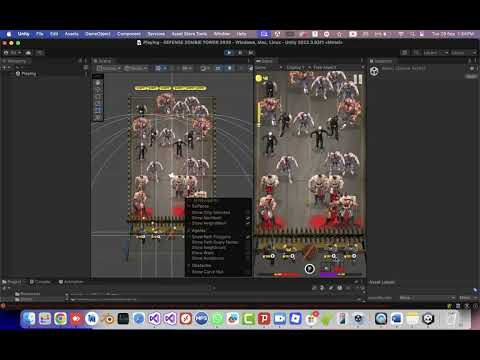The width and height of the screenshot is (480, 360).
Task: Select the Transform tool in Scene overlay
Action: click(x=98, y=117)
